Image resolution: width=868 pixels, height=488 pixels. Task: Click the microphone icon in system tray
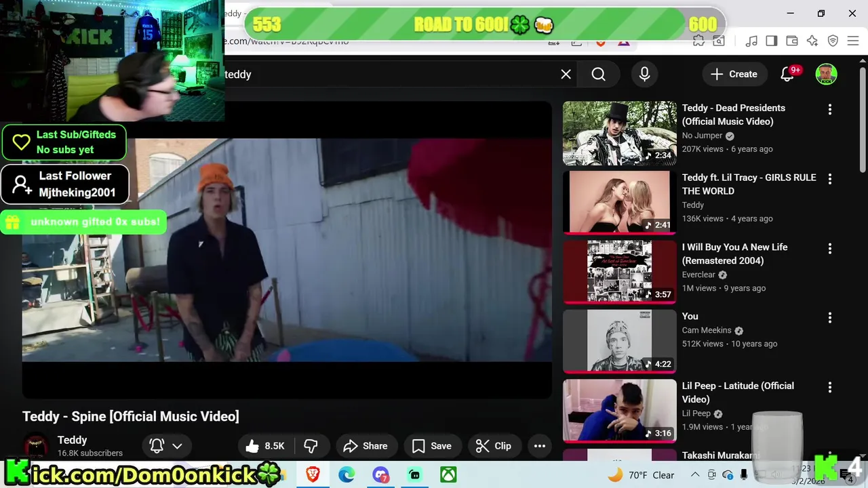(x=744, y=475)
